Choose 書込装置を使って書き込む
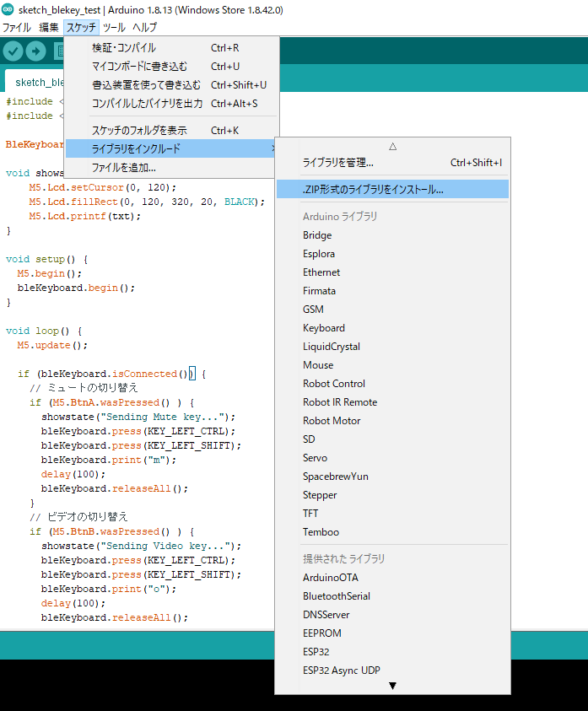The image size is (588, 711). point(171,85)
